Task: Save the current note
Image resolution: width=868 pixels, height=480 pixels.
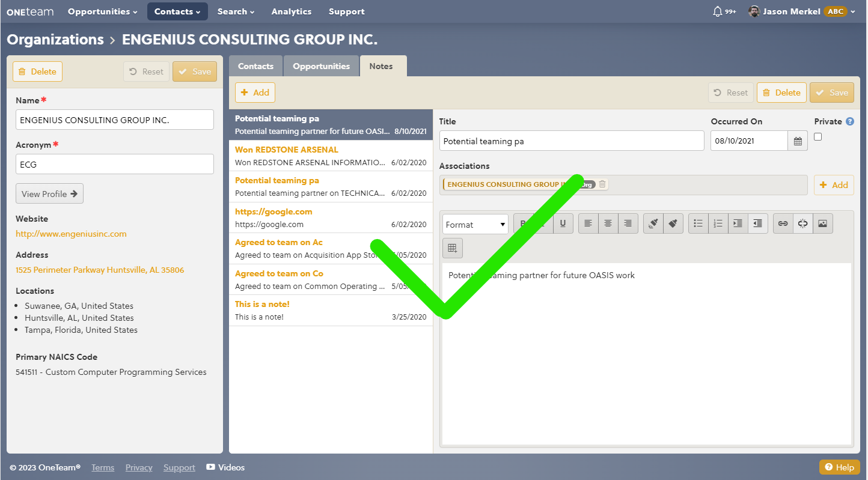Action: (831, 92)
